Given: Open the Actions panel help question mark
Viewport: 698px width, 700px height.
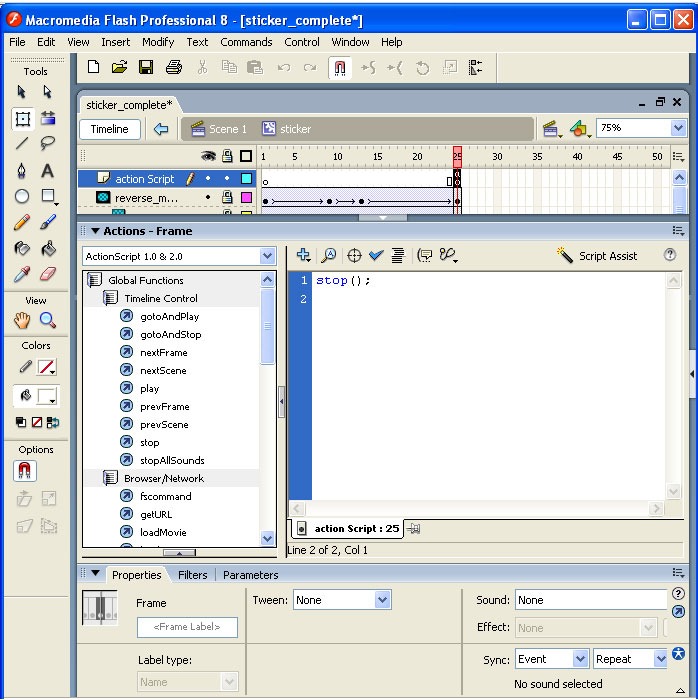Looking at the screenshot, I should pyautogui.click(x=669, y=255).
